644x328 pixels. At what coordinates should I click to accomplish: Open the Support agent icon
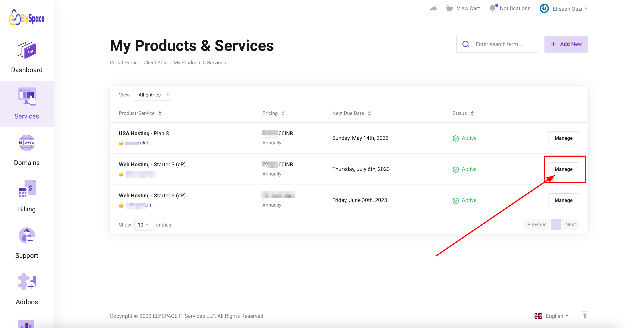[x=27, y=236]
